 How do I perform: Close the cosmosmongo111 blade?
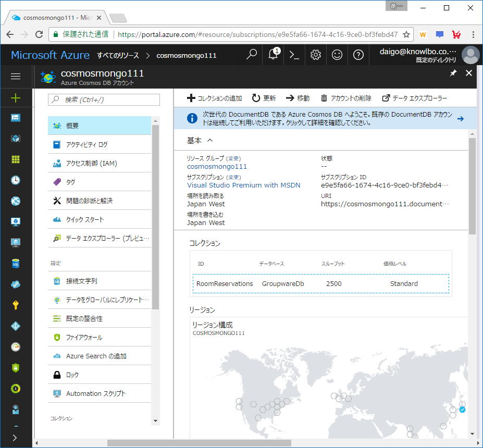pos(469,73)
